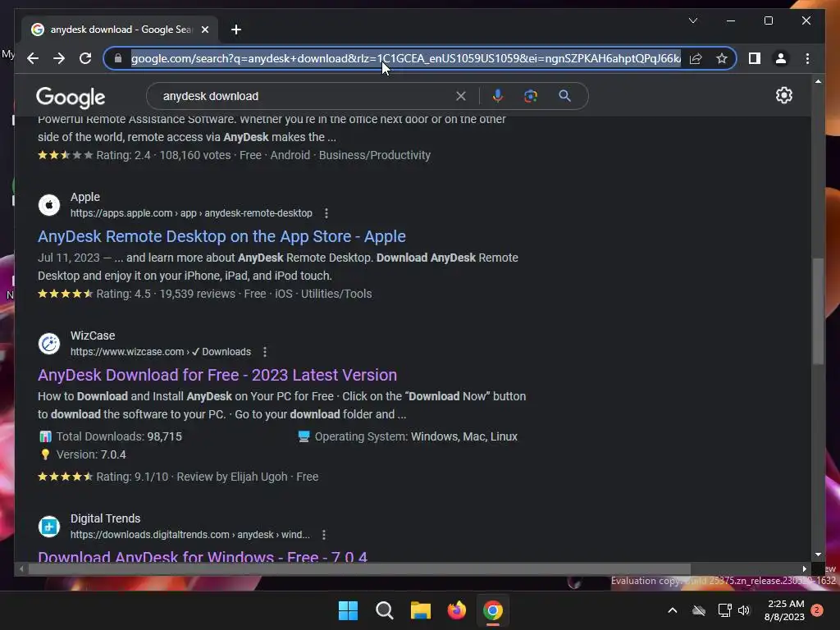840x630 pixels.
Task: Click the Digital Trends favicon
Action: tap(48, 526)
